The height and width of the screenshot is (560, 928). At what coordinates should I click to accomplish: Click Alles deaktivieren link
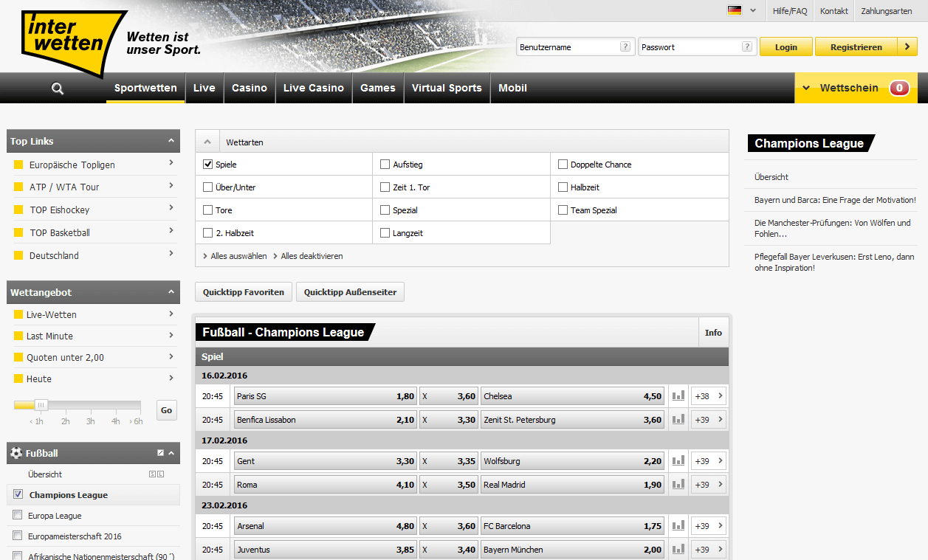[312, 256]
